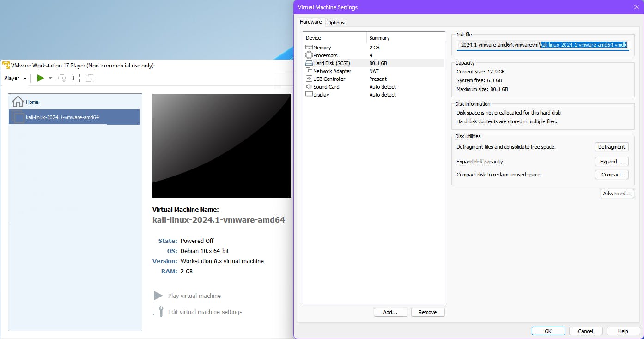Select the Memory device icon
Screen dimensions: 644x339
point(309,48)
